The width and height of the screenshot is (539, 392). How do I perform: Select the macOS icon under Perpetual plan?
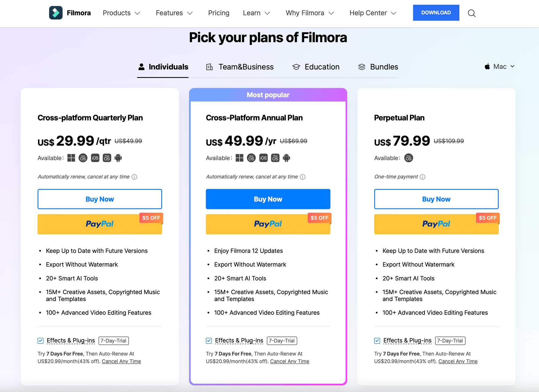coord(409,158)
